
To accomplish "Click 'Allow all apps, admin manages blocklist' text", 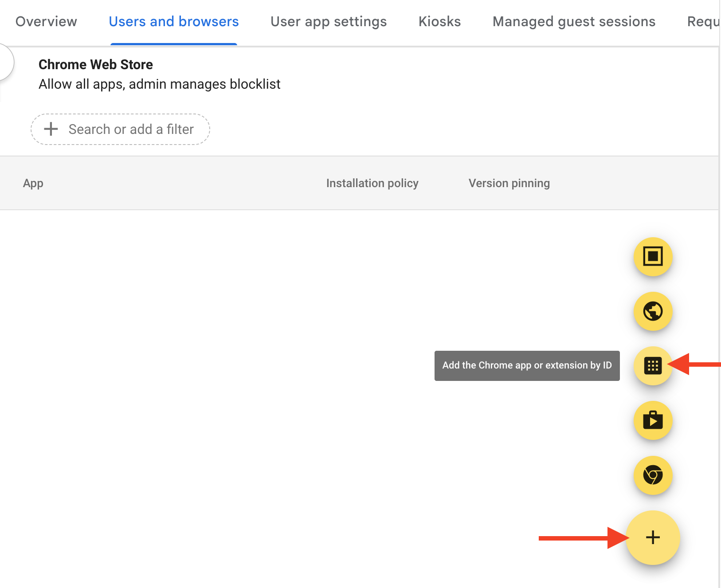I will coord(160,84).
